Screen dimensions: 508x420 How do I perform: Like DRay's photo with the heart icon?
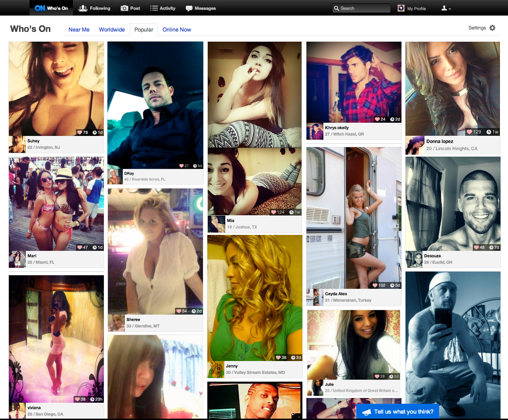[x=182, y=166]
